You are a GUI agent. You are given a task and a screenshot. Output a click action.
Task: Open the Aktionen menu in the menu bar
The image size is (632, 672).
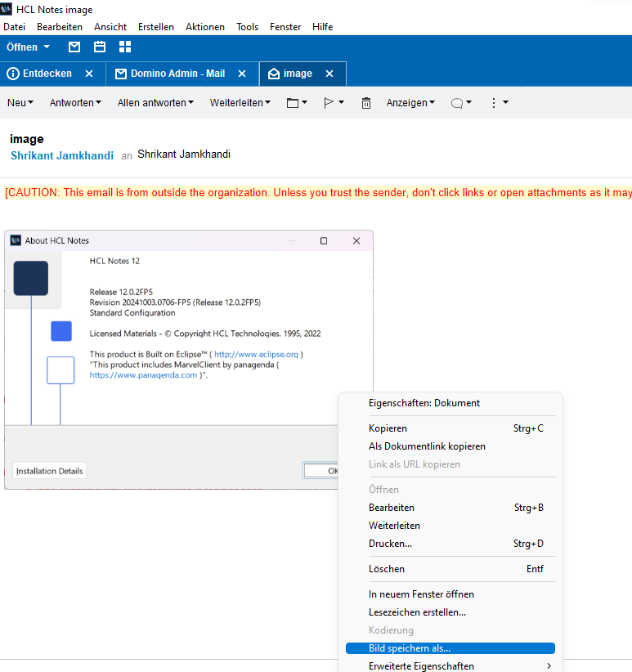click(204, 27)
